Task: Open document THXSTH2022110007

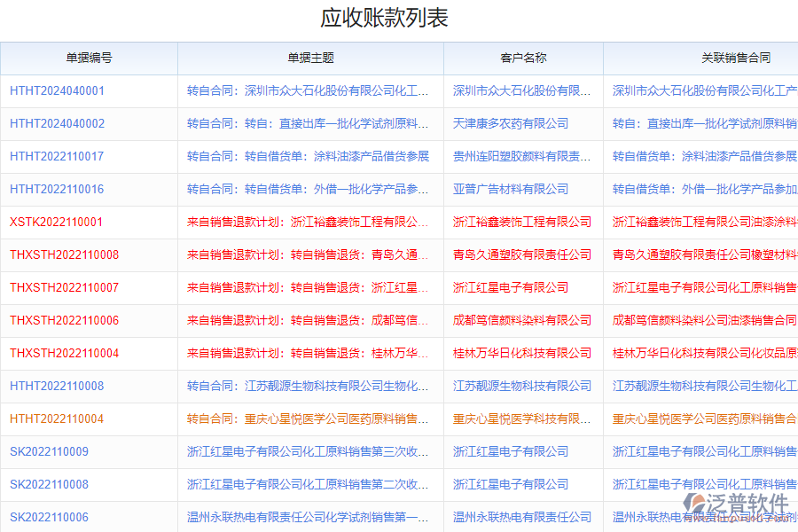Action: 62,287
